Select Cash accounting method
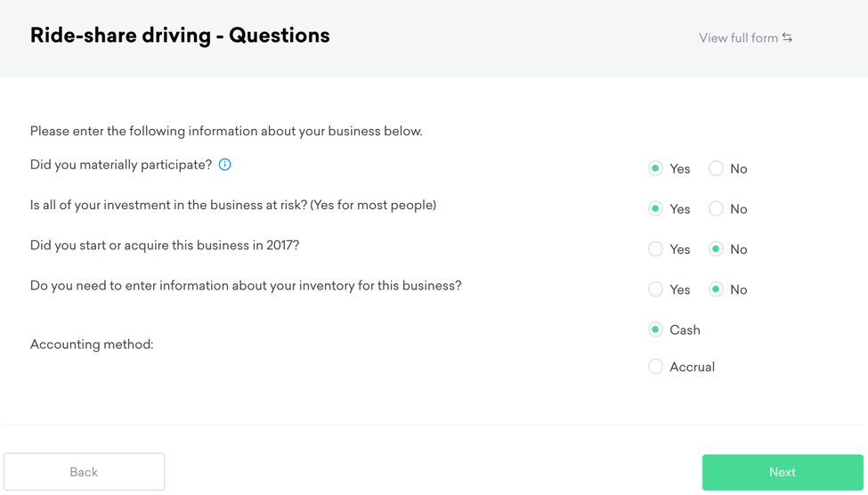Image resolution: width=868 pixels, height=495 pixels. (x=656, y=330)
